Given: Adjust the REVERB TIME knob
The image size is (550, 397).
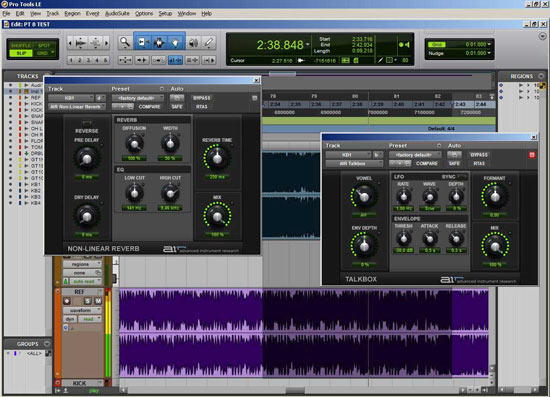Looking at the screenshot, I should point(217,159).
